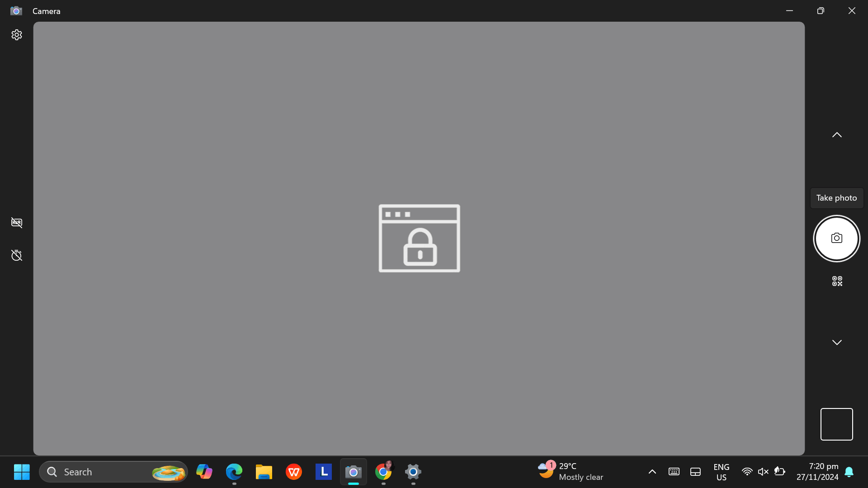The image size is (868, 488).
Task: Open Google Chrome from the taskbar
Action: tap(383, 472)
